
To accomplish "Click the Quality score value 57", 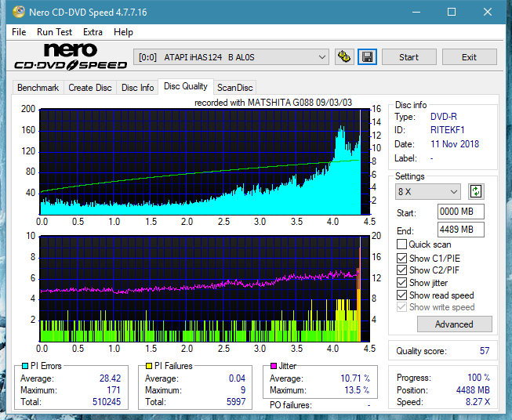I will pyautogui.click(x=485, y=351).
